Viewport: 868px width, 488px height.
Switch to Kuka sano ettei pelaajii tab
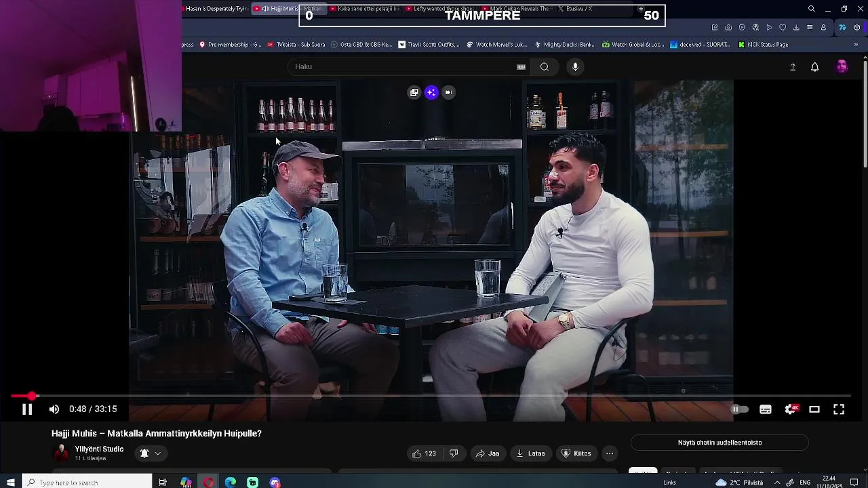coord(364,9)
